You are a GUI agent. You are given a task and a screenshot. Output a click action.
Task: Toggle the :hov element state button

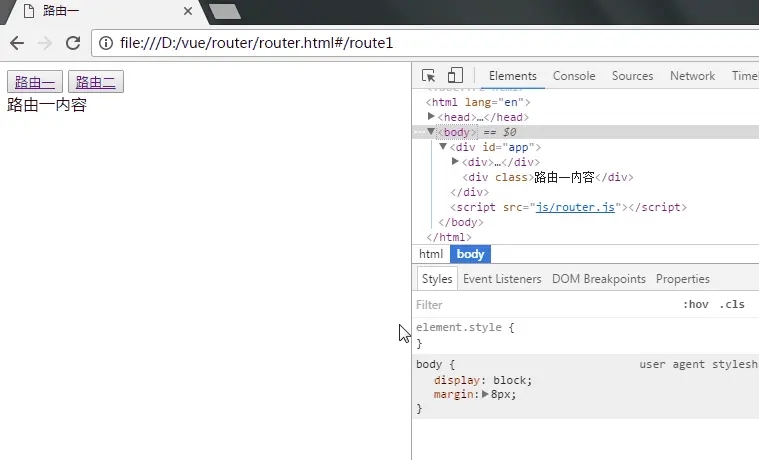[696, 305]
